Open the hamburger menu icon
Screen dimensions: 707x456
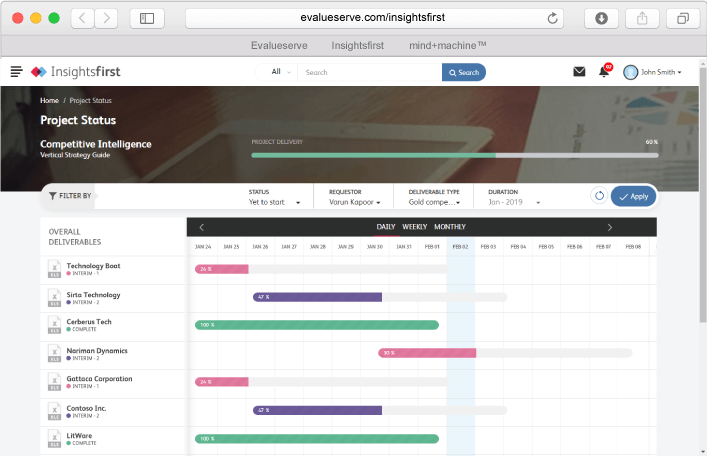click(x=17, y=72)
